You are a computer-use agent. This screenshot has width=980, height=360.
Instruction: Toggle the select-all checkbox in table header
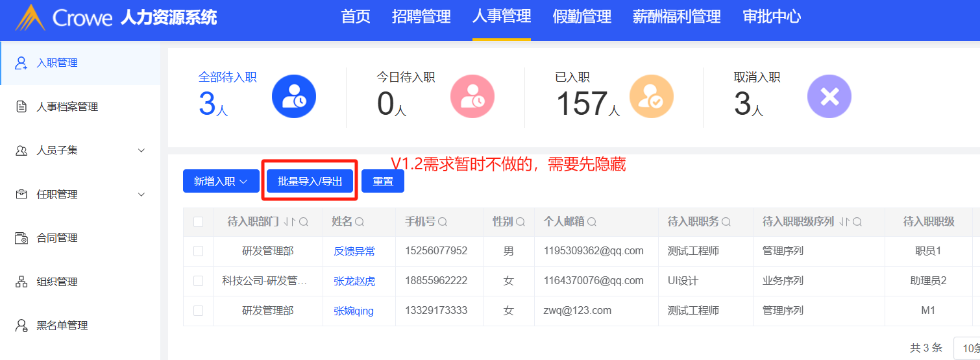click(199, 222)
